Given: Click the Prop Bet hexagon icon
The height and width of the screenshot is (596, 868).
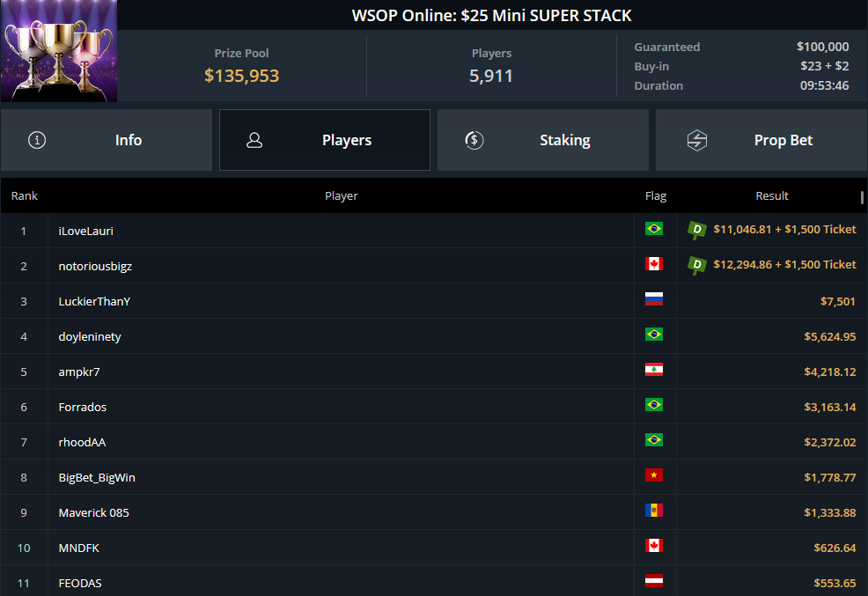Looking at the screenshot, I should pyautogui.click(x=697, y=140).
